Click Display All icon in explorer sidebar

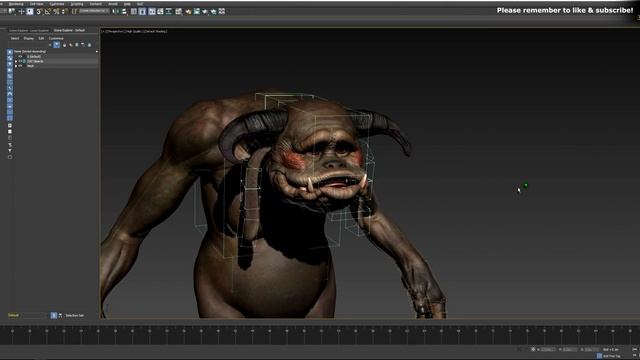point(10,125)
